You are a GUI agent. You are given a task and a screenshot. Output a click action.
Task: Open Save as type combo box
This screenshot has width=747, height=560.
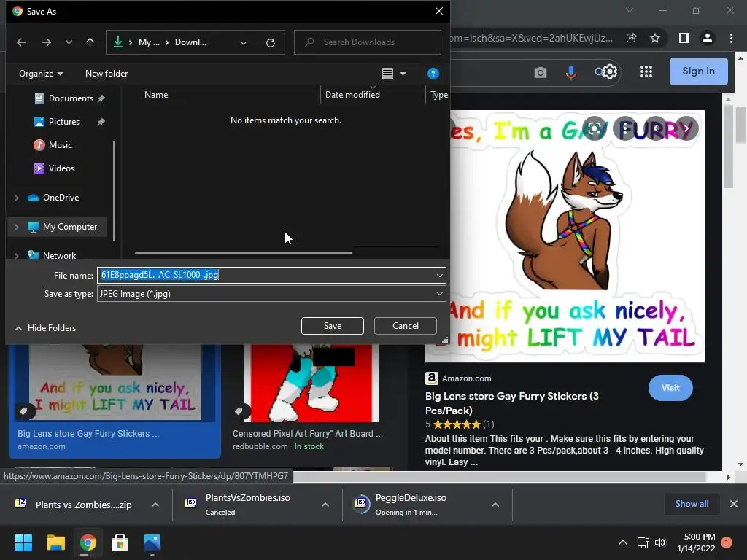271,294
